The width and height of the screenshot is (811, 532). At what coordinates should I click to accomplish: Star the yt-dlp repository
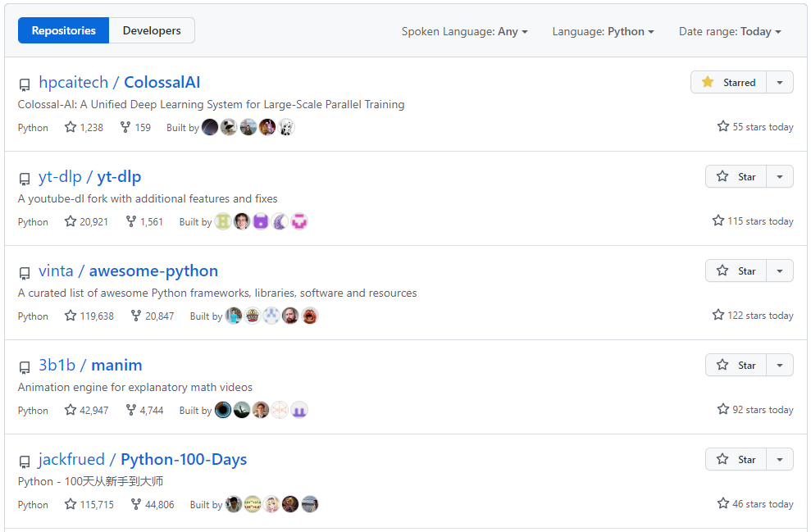click(736, 177)
